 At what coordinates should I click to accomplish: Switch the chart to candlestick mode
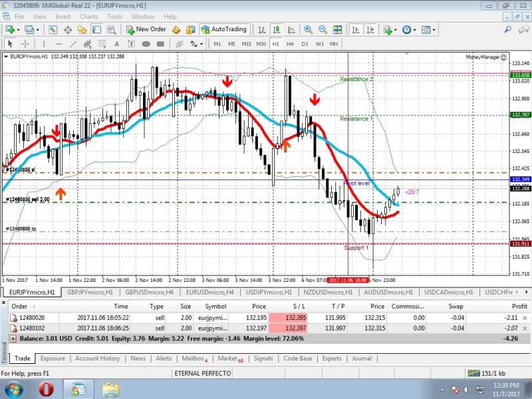tap(277, 29)
